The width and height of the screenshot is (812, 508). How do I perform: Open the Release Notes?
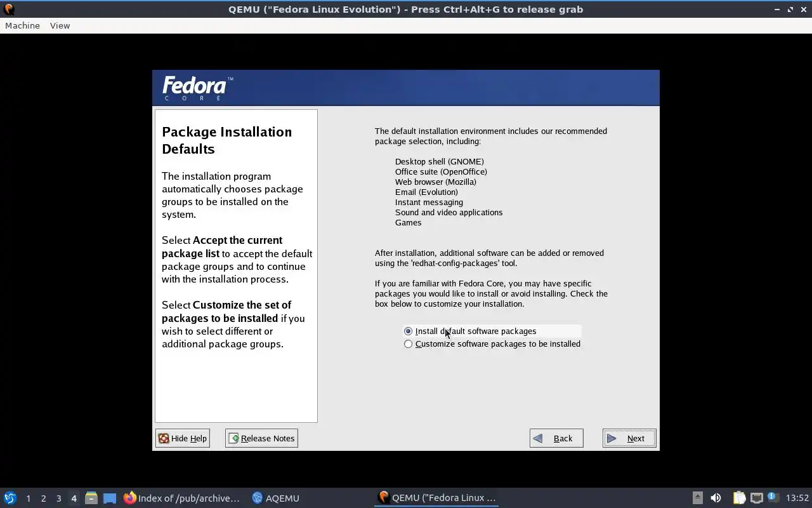[x=261, y=438]
